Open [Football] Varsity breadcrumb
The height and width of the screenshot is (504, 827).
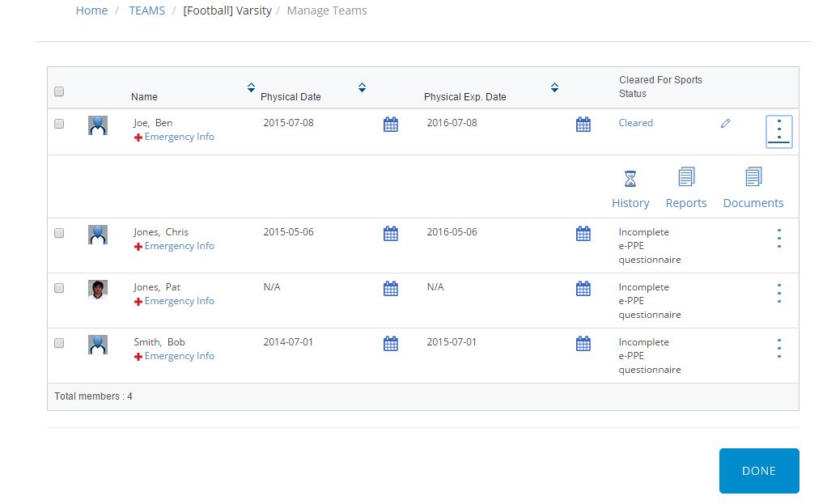pos(227,11)
